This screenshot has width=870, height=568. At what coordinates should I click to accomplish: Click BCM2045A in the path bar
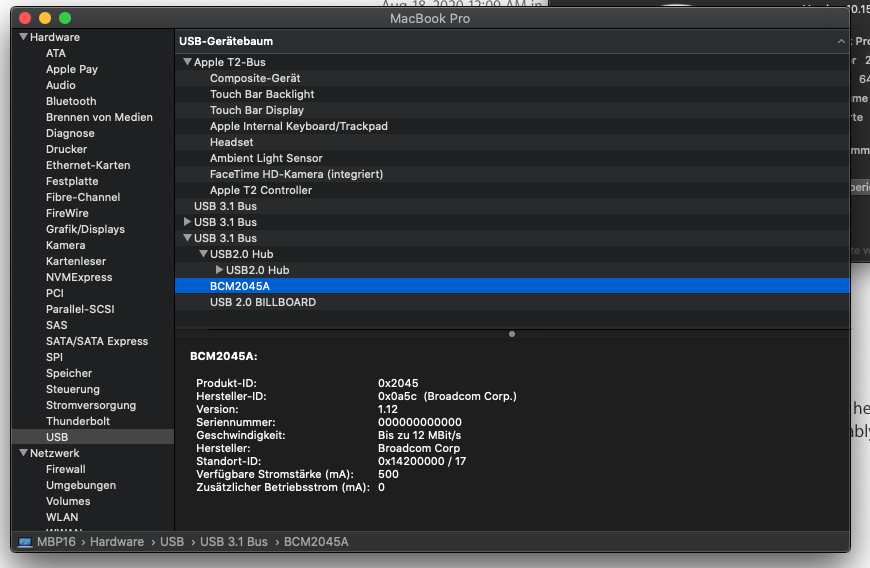click(x=316, y=542)
